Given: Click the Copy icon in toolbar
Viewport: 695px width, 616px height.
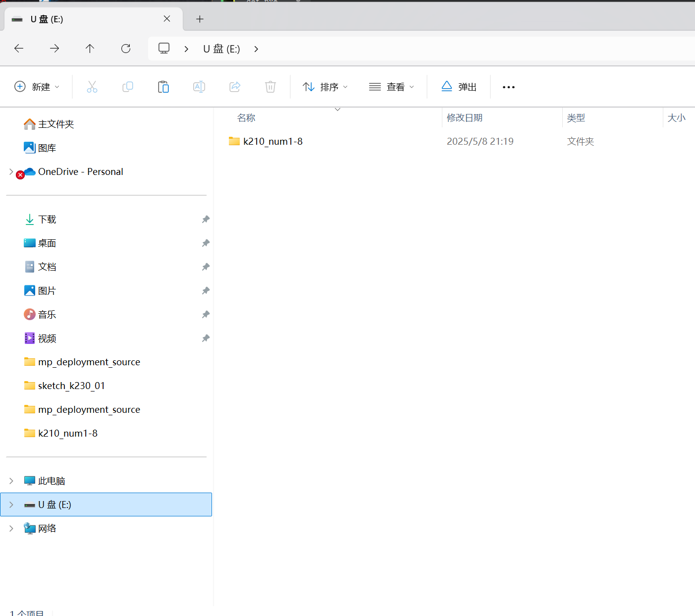Looking at the screenshot, I should tap(128, 87).
